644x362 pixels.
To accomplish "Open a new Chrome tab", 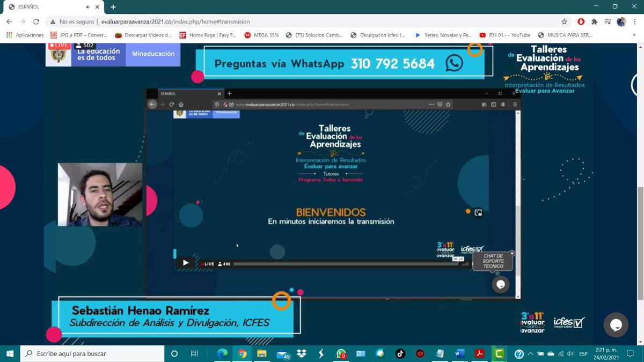I will pos(113,7).
